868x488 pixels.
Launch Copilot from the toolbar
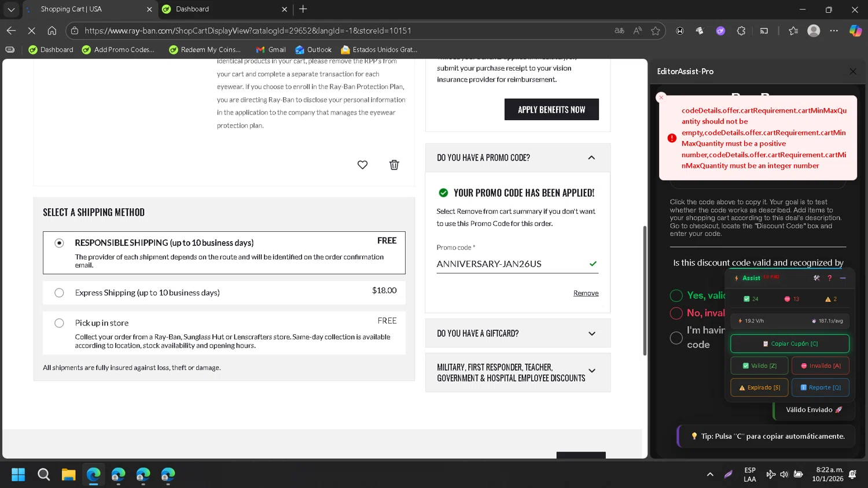[x=855, y=31]
